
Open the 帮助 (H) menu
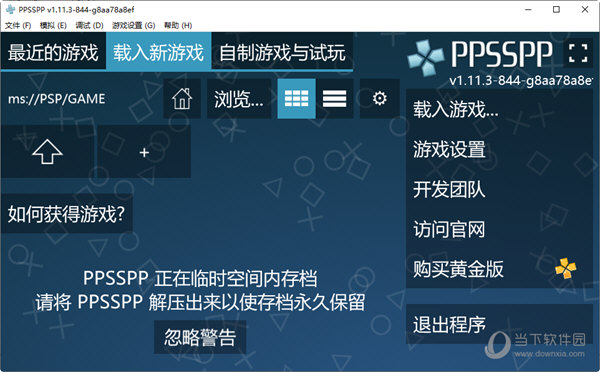(x=178, y=25)
